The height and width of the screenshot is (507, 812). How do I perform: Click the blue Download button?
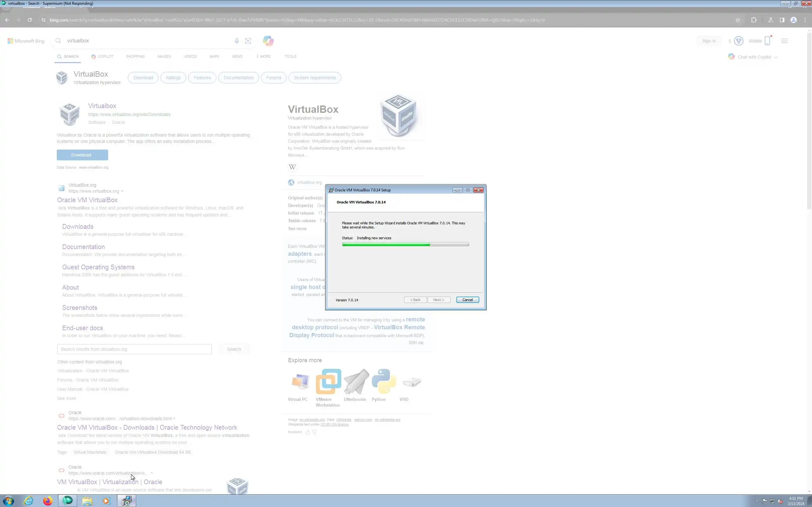tap(82, 155)
